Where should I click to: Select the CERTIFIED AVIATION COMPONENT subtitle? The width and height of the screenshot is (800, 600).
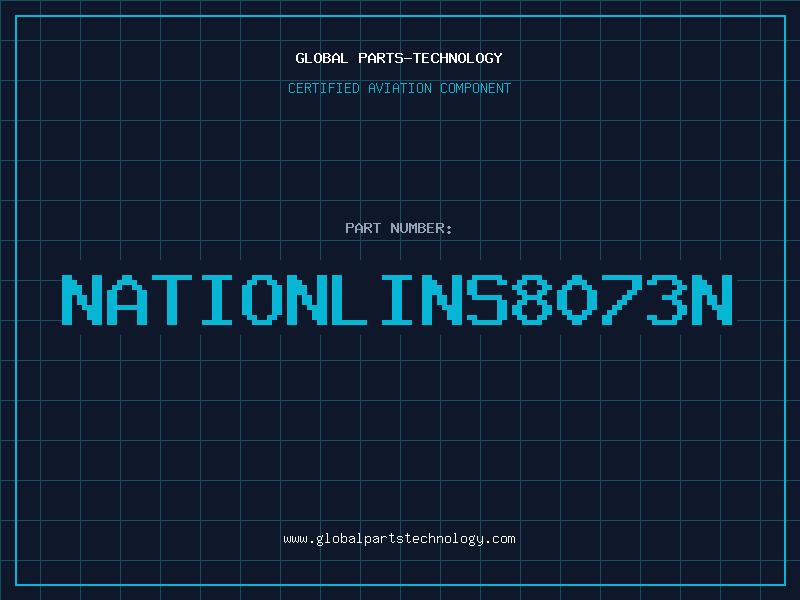399,88
